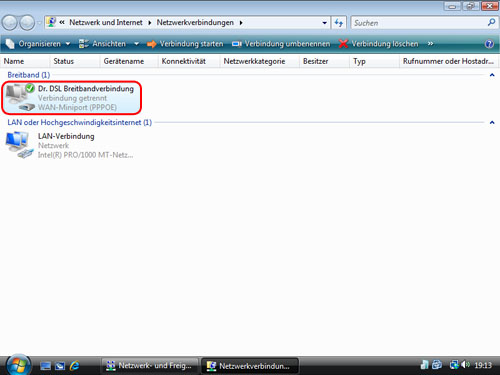Open the help question mark icon
This screenshot has width=500, height=375.
click(489, 44)
